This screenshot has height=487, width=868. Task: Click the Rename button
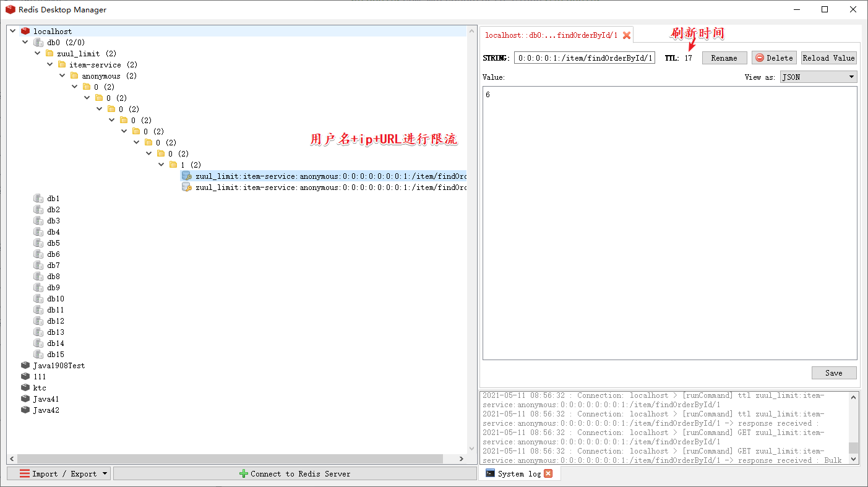click(724, 58)
